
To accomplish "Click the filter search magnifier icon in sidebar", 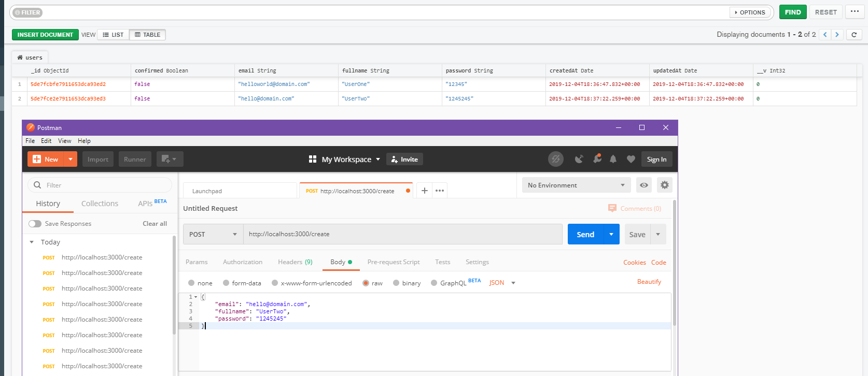I will click(x=37, y=185).
